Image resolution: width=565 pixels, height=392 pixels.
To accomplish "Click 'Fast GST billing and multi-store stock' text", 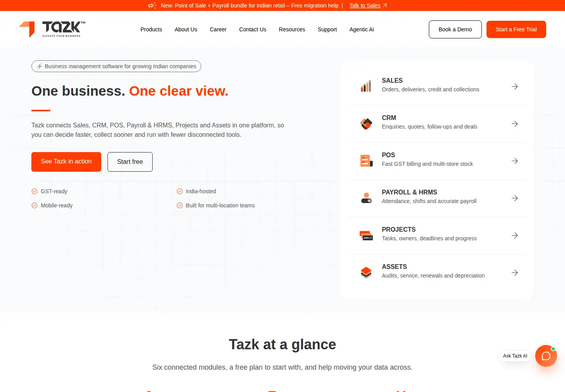I will [x=427, y=164].
